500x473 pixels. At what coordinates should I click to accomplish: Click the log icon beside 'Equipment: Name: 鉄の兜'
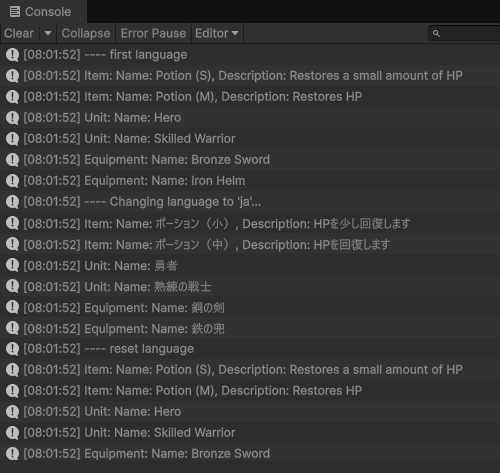(x=12, y=329)
